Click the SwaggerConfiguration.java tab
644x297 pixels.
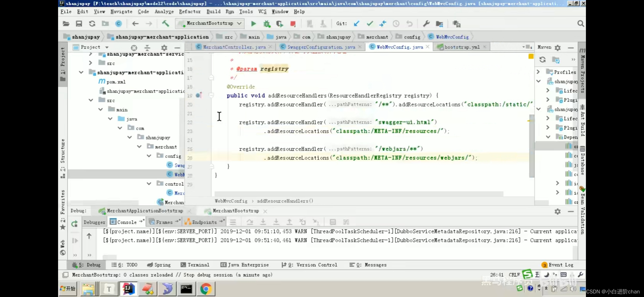tap(321, 47)
